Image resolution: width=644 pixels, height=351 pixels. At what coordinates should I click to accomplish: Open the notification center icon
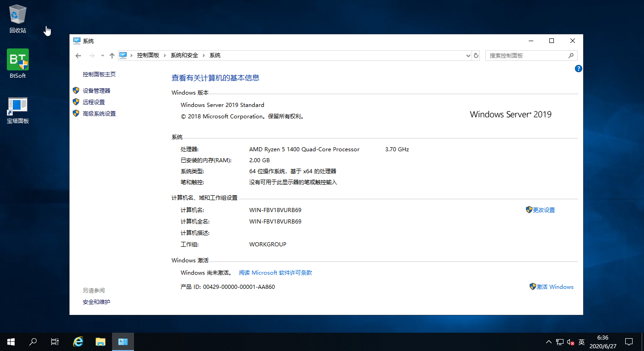(x=629, y=342)
